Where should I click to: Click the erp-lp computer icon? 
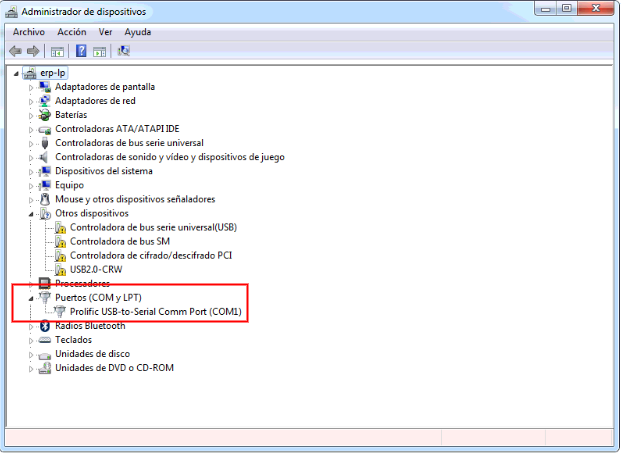[x=30, y=73]
